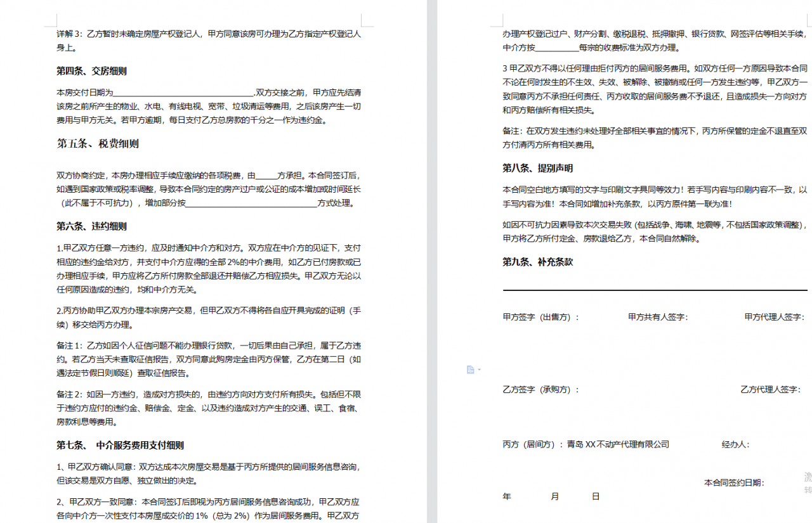
Task: Click clause "2、甲乙双方一致同意" paragraph
Action: click(x=209, y=508)
